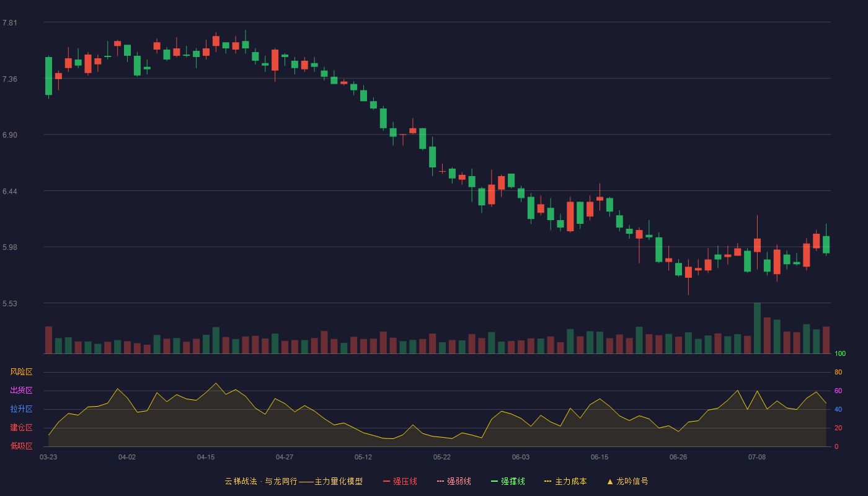Click the 04-15 date label
The image size is (868, 496).
coord(206,457)
